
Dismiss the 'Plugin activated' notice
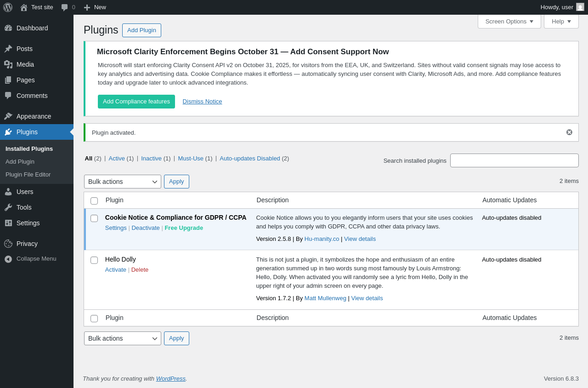point(569,132)
